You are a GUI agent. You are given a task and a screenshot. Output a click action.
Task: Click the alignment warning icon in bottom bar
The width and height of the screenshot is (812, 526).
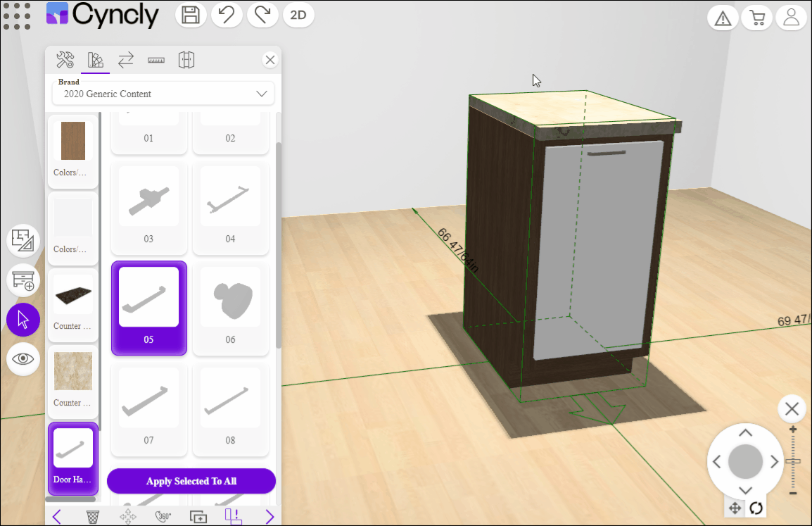pos(233,516)
